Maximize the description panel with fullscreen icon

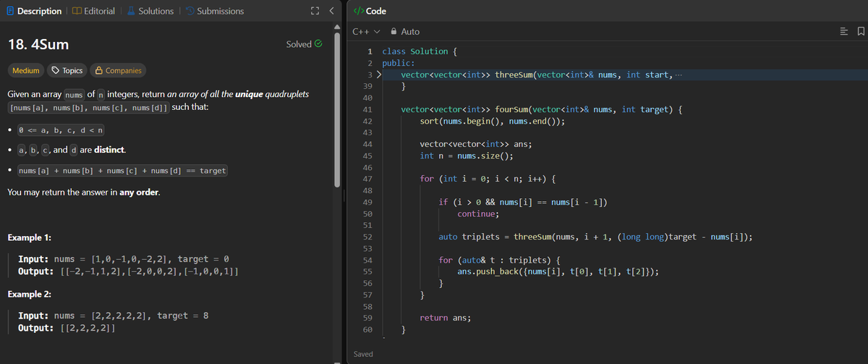point(315,11)
